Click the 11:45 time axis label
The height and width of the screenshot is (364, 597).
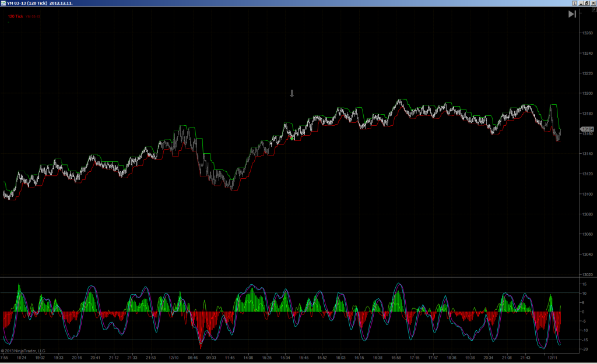pos(230,358)
